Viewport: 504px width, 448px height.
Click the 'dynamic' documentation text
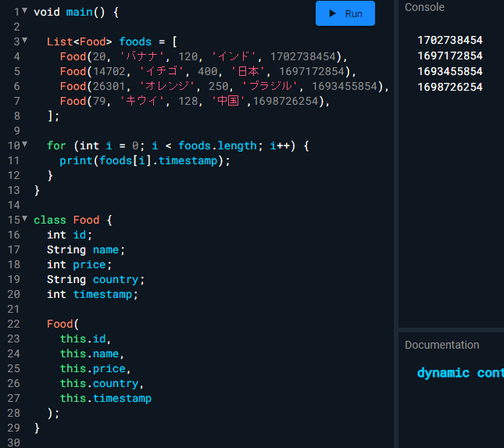[443, 373]
